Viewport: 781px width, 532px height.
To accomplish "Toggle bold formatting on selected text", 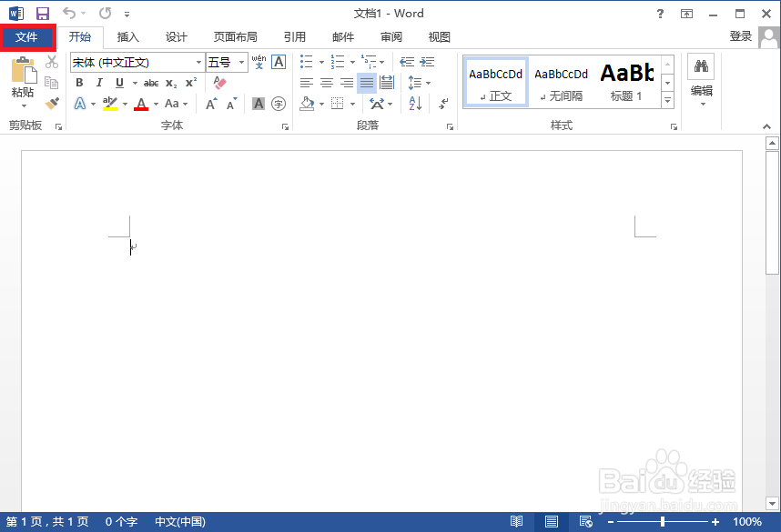I will tap(79, 83).
